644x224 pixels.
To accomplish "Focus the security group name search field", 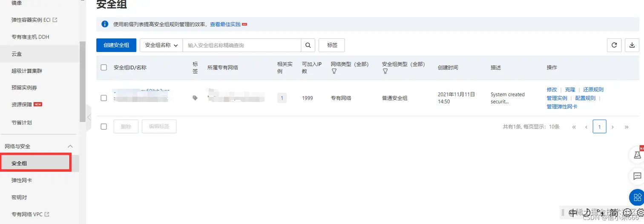I will coord(242,45).
